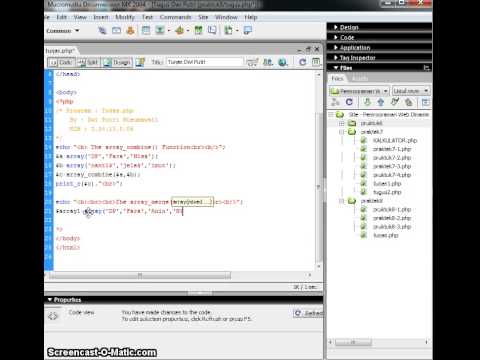Image resolution: width=480 pixels, height=360 pixels.
Task: Refresh the Design view from the document toolbar
Action: click(x=303, y=62)
